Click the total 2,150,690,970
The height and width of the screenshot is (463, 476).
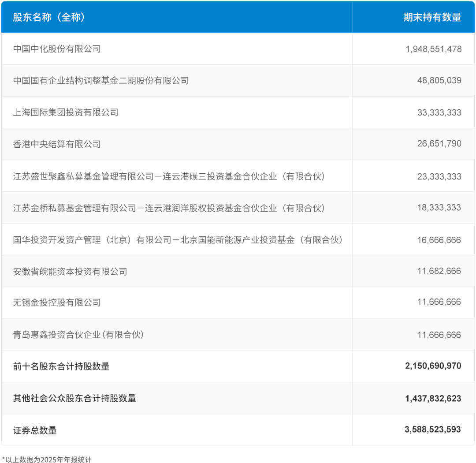click(x=433, y=366)
